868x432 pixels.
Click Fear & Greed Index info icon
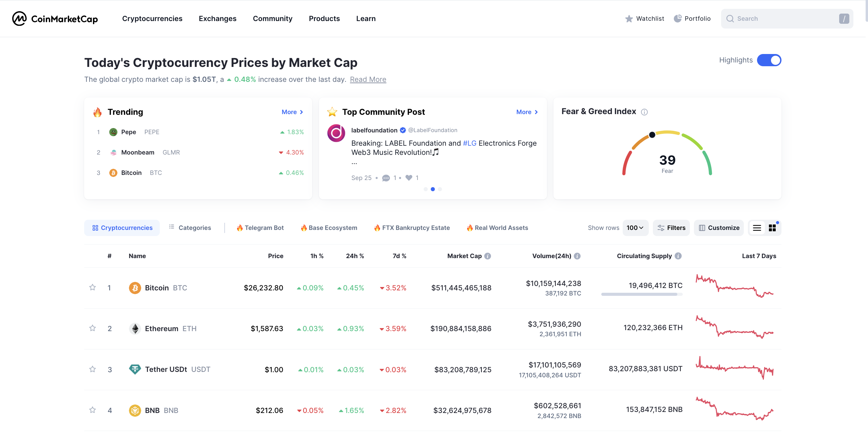[x=644, y=112]
